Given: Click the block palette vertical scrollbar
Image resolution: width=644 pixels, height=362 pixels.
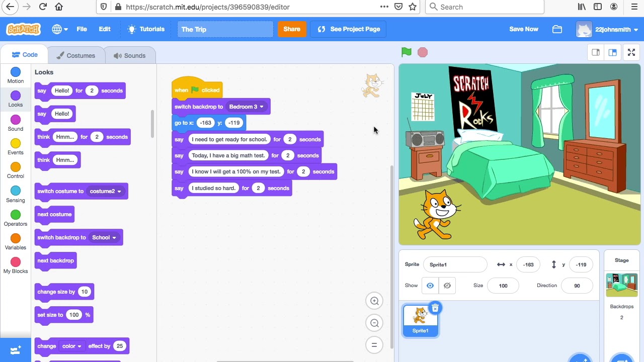Looking at the screenshot, I should tap(152, 123).
